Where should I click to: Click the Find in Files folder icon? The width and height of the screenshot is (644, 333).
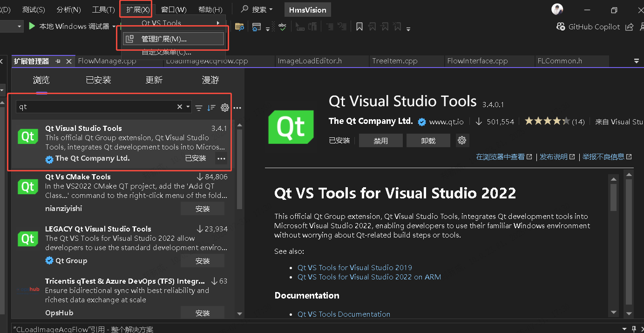[239, 27]
